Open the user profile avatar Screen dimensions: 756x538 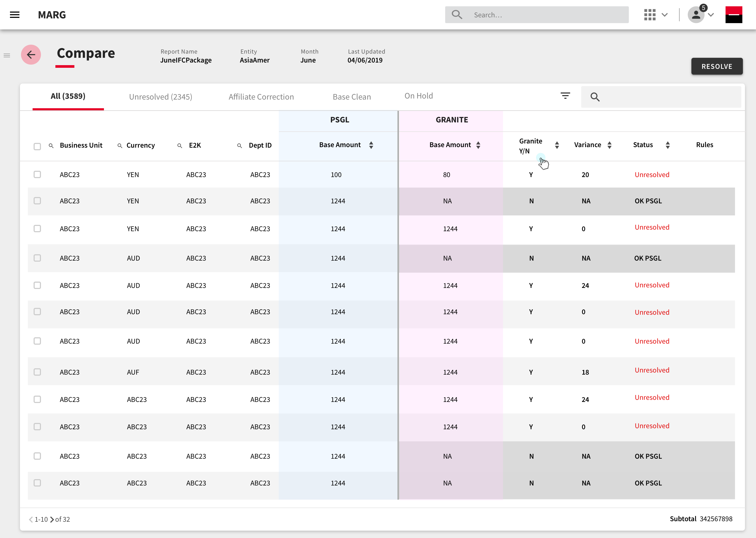tap(696, 15)
